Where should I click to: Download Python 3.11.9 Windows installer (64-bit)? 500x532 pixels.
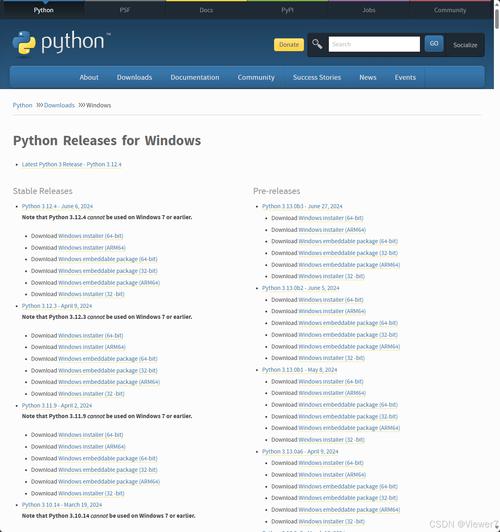pos(91,435)
